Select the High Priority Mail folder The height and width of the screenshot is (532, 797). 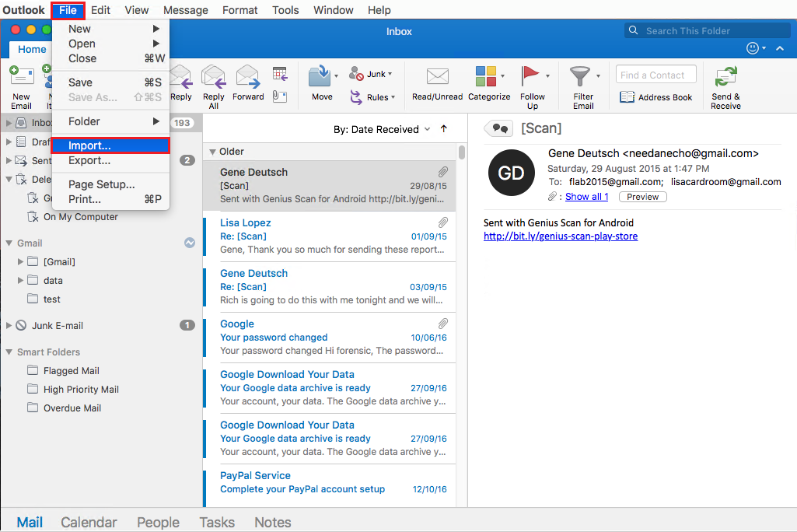[74, 390]
